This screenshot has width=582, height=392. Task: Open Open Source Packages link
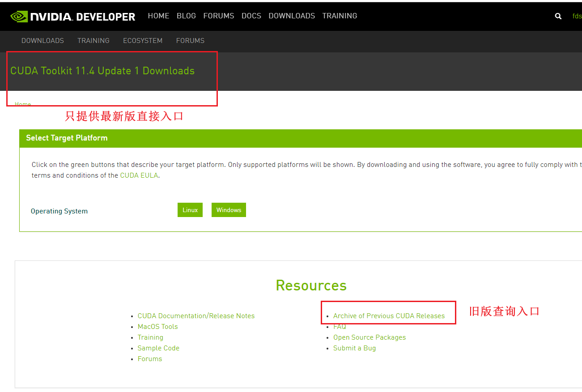coord(370,337)
